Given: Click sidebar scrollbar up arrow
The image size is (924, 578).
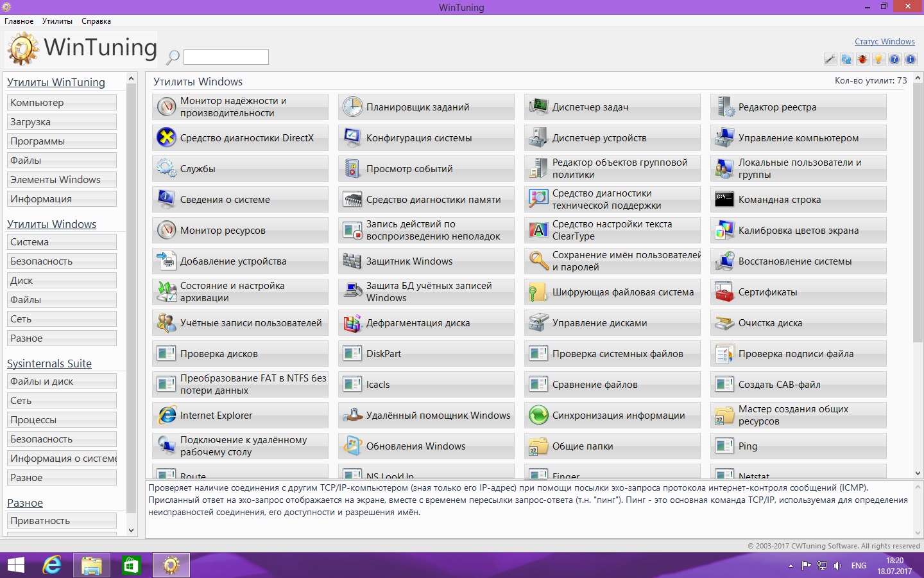Looking at the screenshot, I should click(132, 78).
